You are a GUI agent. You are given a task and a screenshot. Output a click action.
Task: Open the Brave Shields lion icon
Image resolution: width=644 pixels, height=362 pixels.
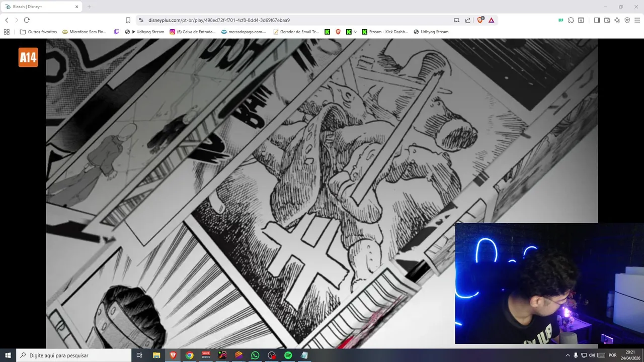point(480,20)
